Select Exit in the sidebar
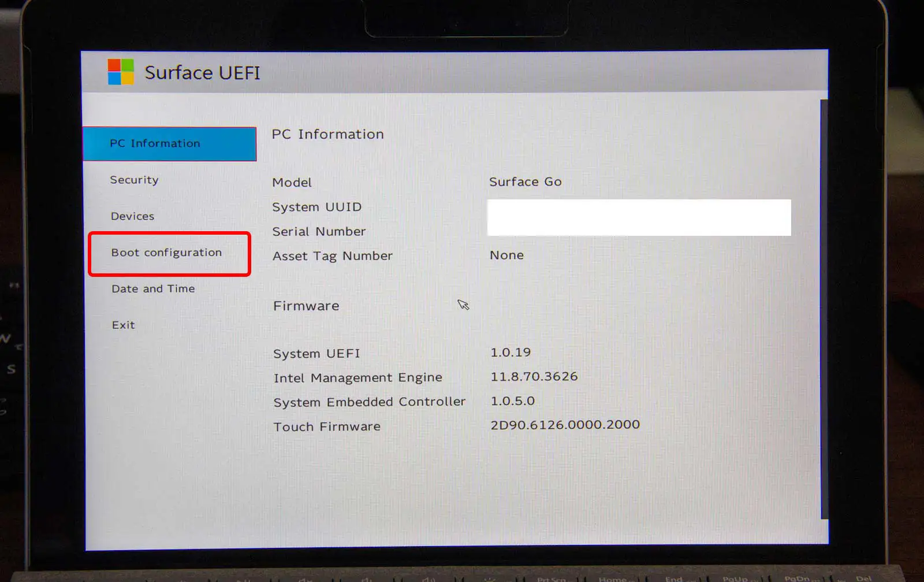The width and height of the screenshot is (924, 582). [x=123, y=325]
